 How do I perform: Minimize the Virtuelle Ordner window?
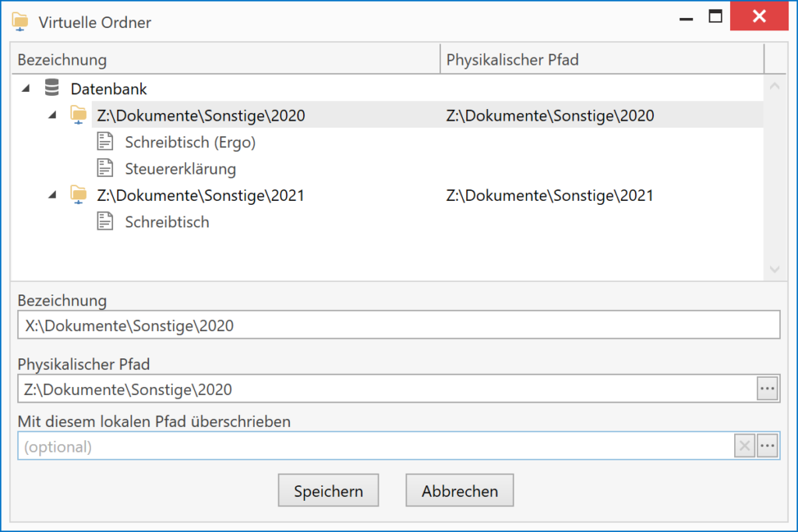[x=686, y=18]
